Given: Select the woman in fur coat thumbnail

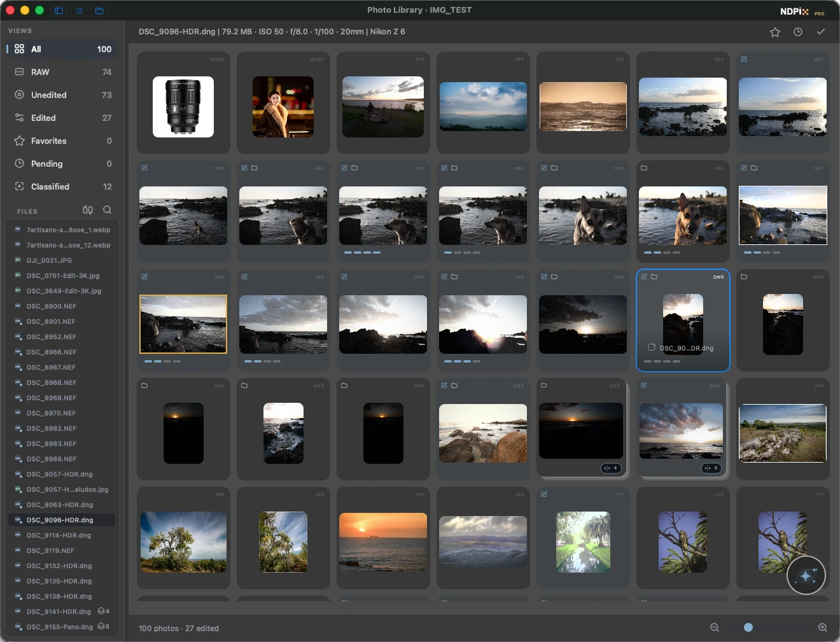Looking at the screenshot, I should pos(283,107).
